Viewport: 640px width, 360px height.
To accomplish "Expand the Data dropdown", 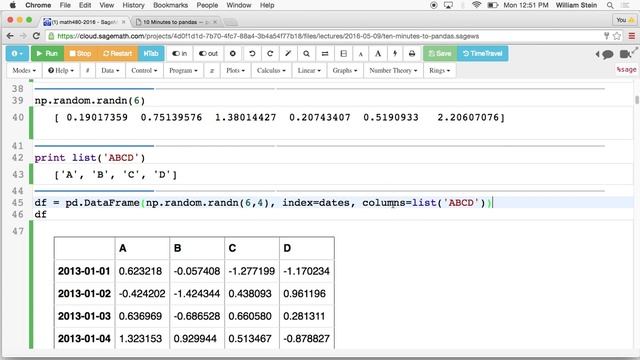I will [110, 70].
